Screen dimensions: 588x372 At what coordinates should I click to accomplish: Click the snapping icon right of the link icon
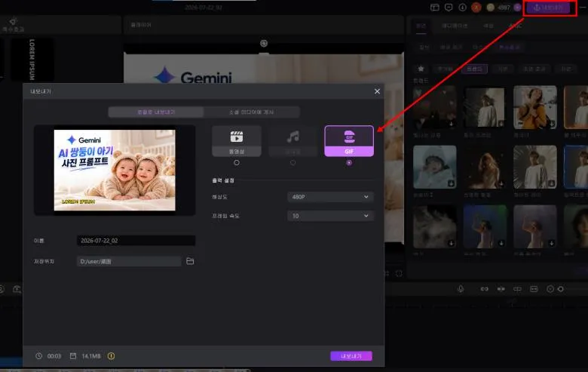[x=501, y=289]
